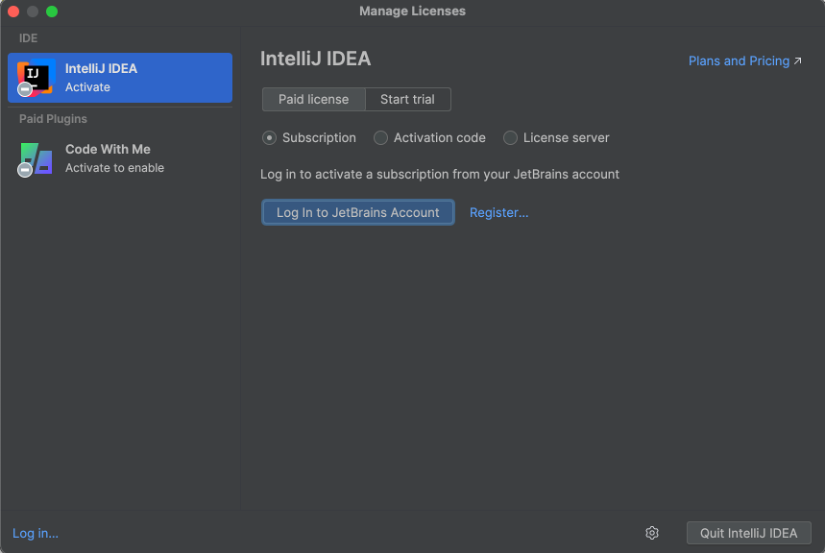Select the License server radio option
The width and height of the screenshot is (826, 554).
tap(510, 138)
